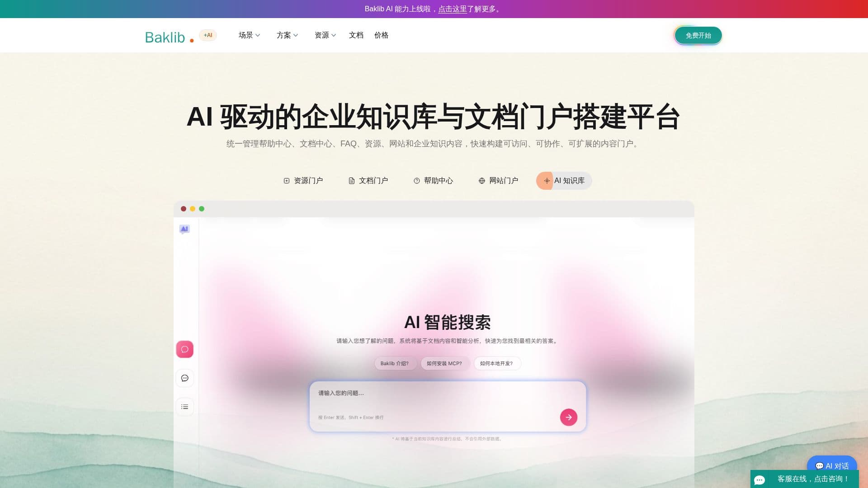Click the green window dot in the preview
The height and width of the screenshot is (488, 868).
coord(202,209)
